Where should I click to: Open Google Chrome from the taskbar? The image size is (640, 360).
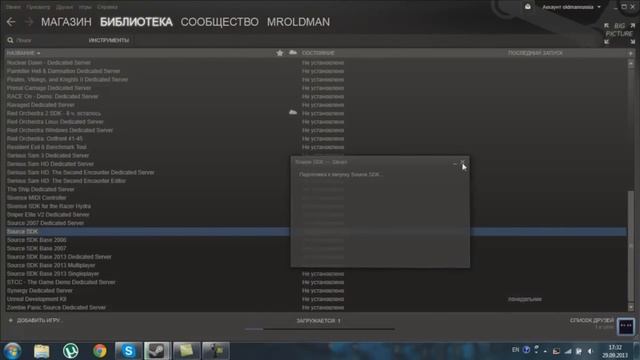pyautogui.click(x=100, y=351)
